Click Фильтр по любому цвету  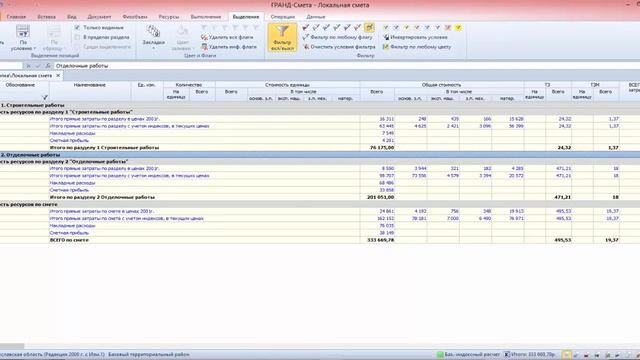417,47
